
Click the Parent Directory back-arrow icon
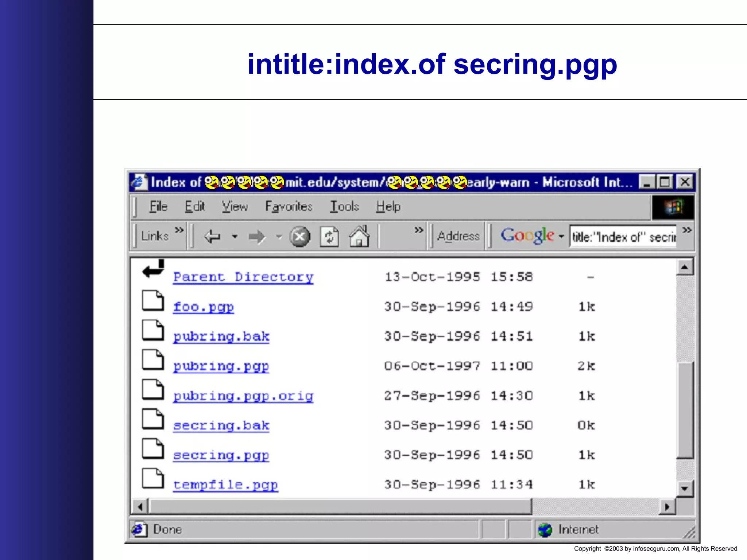153,269
